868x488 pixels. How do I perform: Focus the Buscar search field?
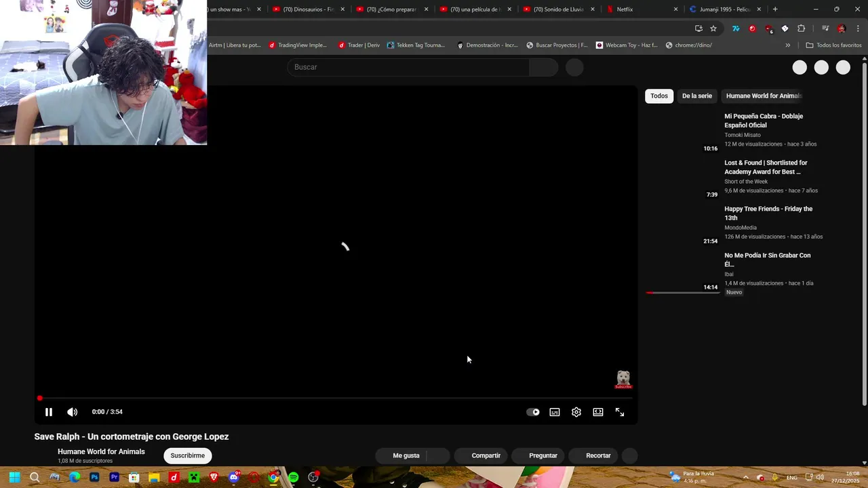click(409, 67)
